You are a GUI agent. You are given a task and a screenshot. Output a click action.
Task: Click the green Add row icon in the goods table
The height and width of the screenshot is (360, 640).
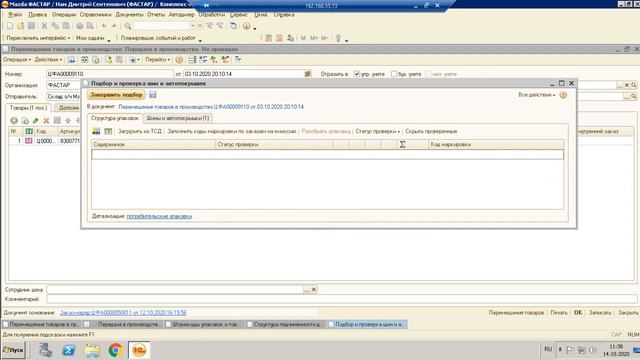[14, 121]
